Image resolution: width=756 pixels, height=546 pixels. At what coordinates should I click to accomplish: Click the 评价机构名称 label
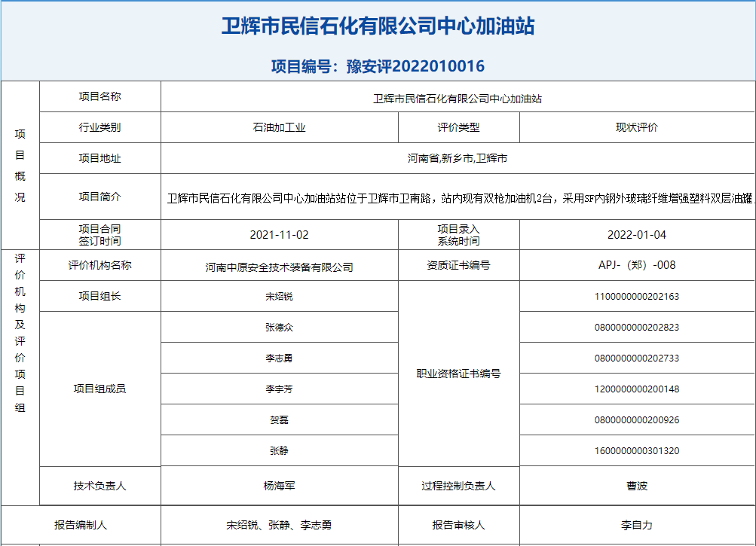click(x=99, y=265)
